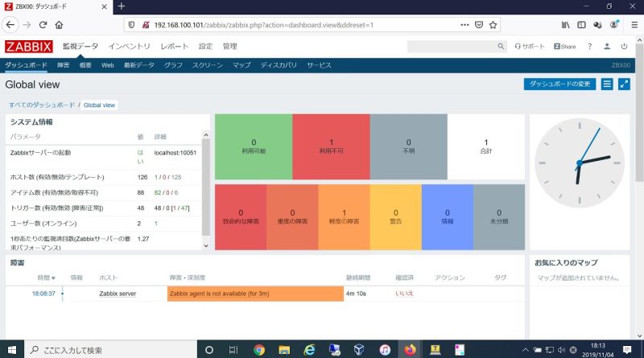
Task: Reload the current page
Action: pos(43,25)
